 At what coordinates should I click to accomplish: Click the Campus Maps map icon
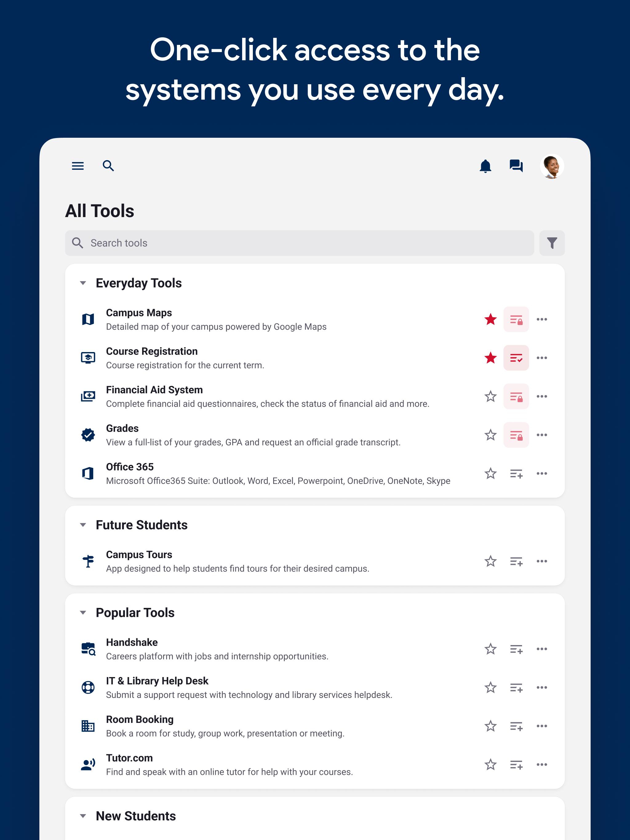click(x=88, y=319)
